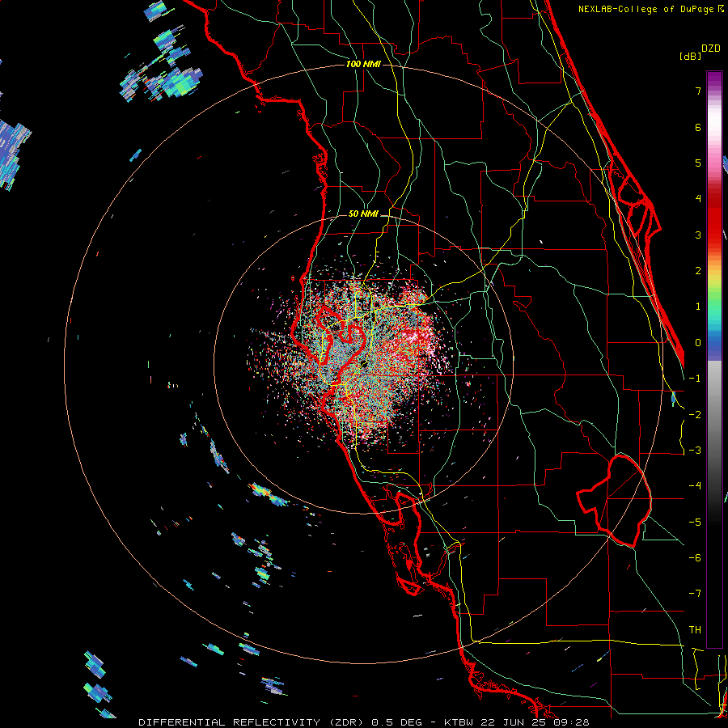Click the 6 value on the color scale
This screenshot has height=728, width=728.
point(698,127)
